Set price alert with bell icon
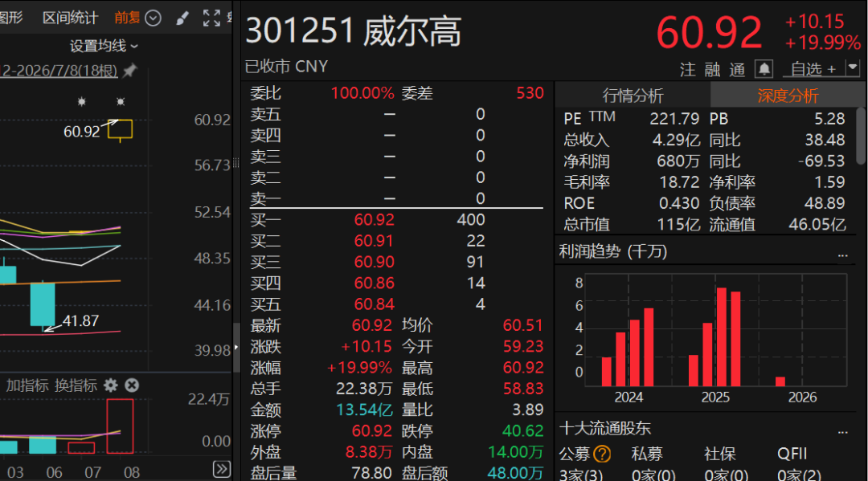 click(x=764, y=69)
